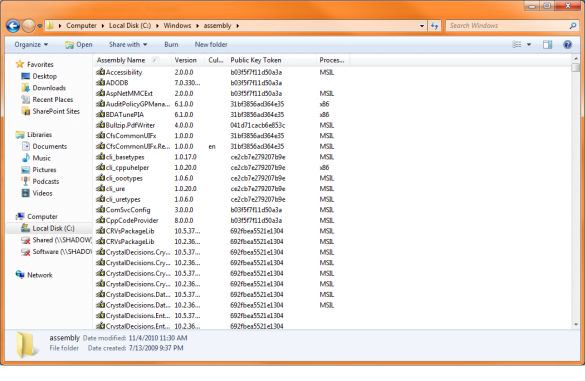This screenshot has height=381, width=585.
Task: Select the Bullzip.PdfWriter assembly
Action: click(130, 125)
